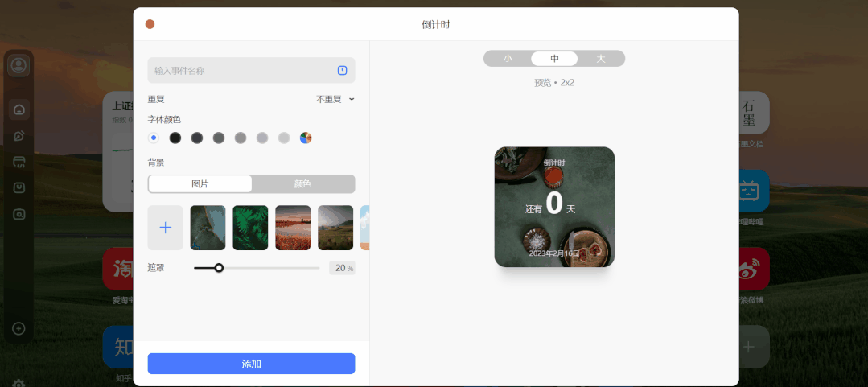868x387 pixels.
Task: Click the plus tile to upload a background image
Action: tap(166, 228)
